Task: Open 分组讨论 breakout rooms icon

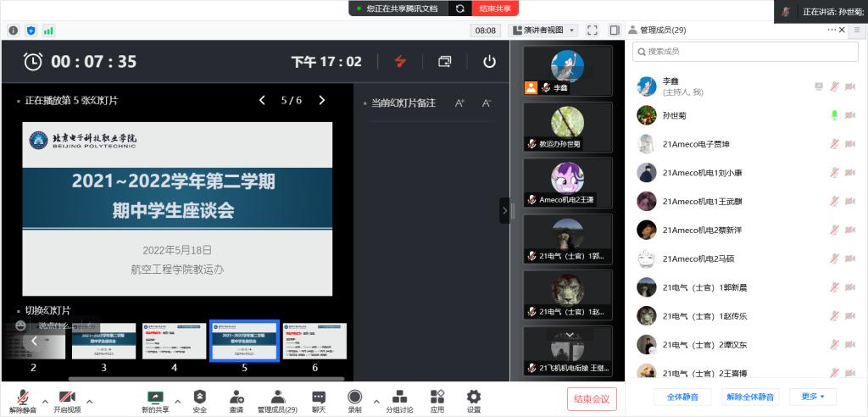Action: click(399, 397)
